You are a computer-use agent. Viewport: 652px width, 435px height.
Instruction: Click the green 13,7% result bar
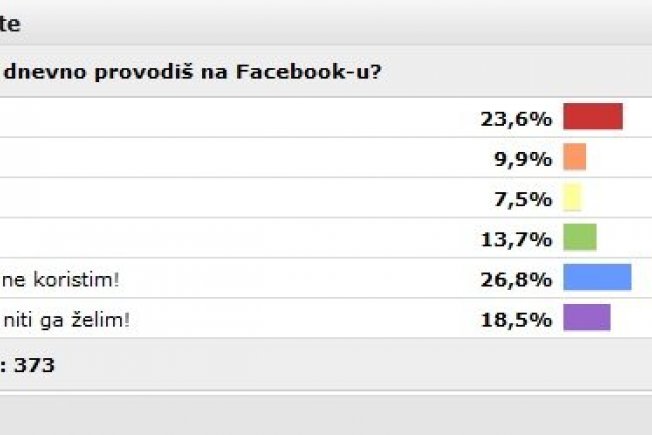(x=580, y=237)
